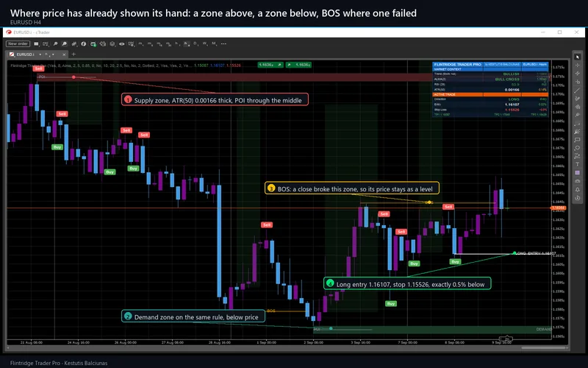Select the ellipse shape tool

pyautogui.click(x=577, y=148)
